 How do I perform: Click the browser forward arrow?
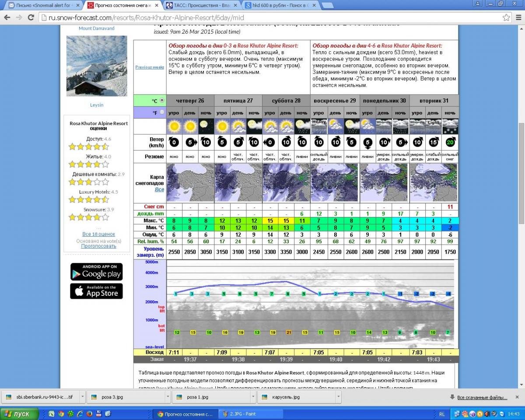pyautogui.click(x=19, y=17)
